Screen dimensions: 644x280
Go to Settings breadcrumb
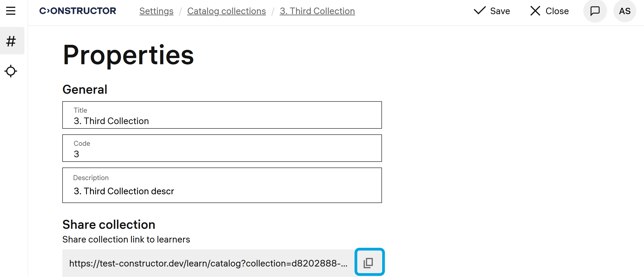[x=156, y=11]
